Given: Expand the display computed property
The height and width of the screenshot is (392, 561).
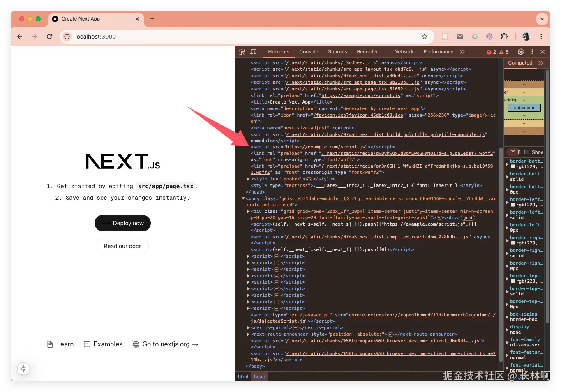Looking at the screenshot, I should [507, 330].
